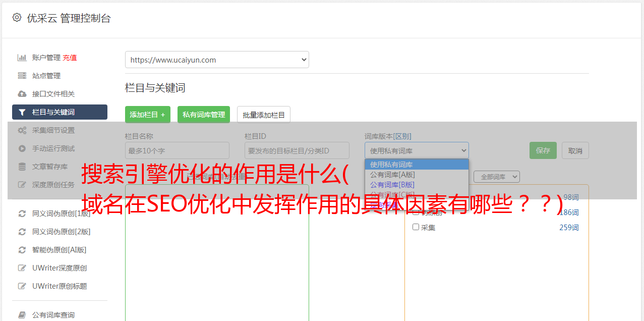Click the red 充值 link
The image size is (644, 321).
point(70,58)
